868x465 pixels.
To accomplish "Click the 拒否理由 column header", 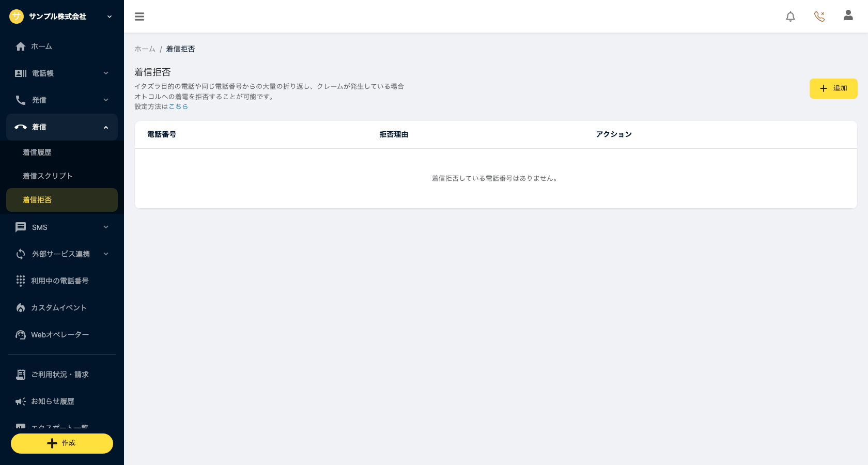I will [x=394, y=134].
